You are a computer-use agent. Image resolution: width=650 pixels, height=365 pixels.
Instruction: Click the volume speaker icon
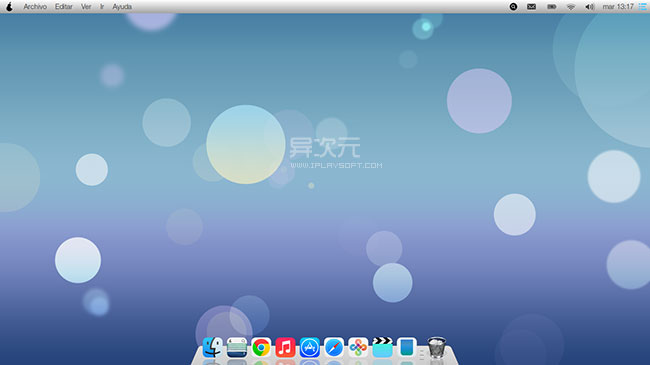pyautogui.click(x=589, y=7)
